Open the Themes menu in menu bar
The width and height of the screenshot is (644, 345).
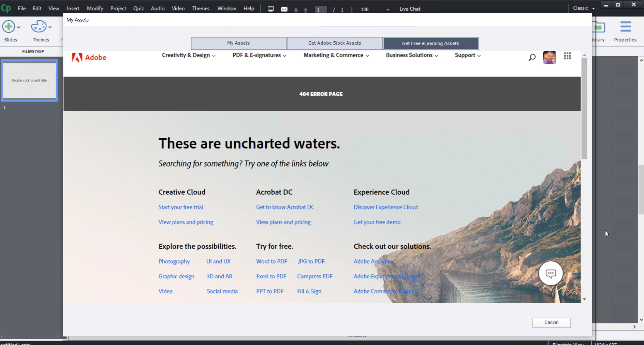coord(201,9)
